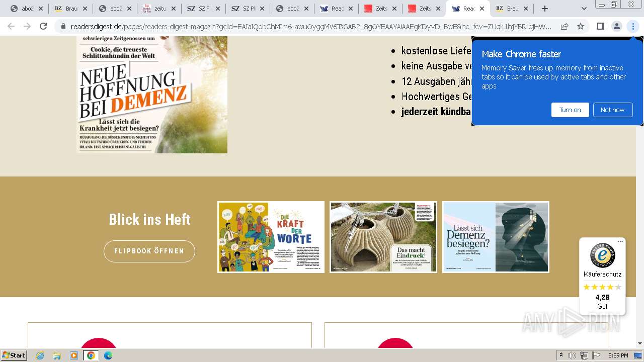Expand the tab search dropdown arrow
Screen dimensions: 644x362
click(x=584, y=9)
